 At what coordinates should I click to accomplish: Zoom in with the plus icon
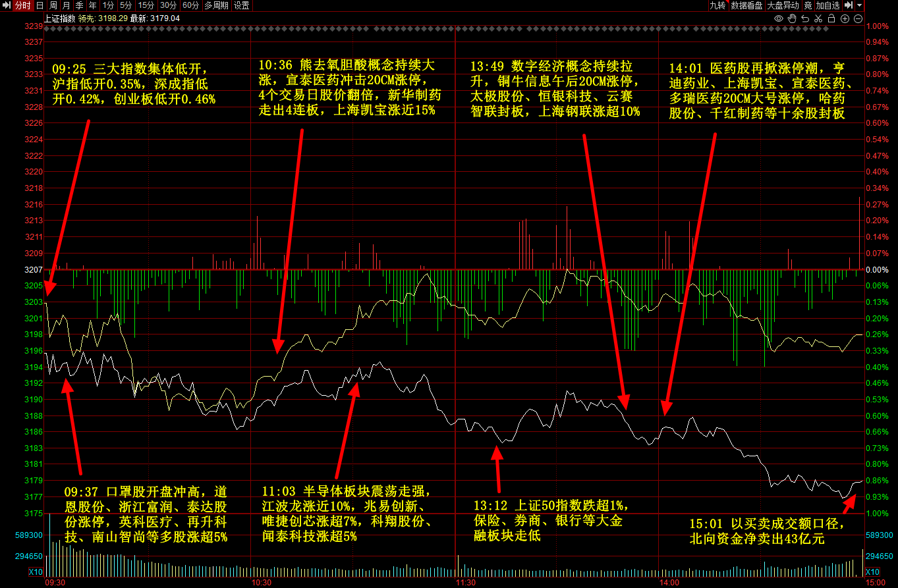[846, 19]
